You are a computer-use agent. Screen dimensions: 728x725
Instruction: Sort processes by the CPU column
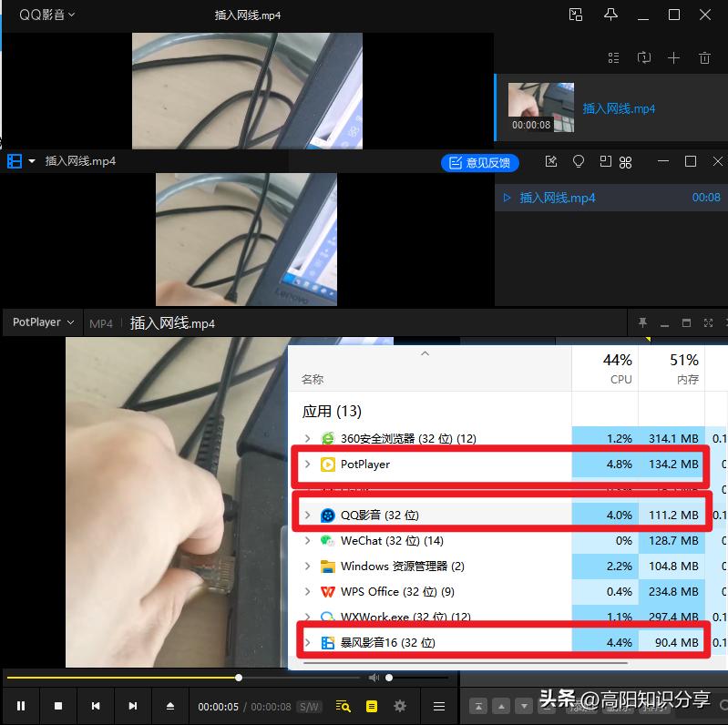pyautogui.click(x=619, y=368)
